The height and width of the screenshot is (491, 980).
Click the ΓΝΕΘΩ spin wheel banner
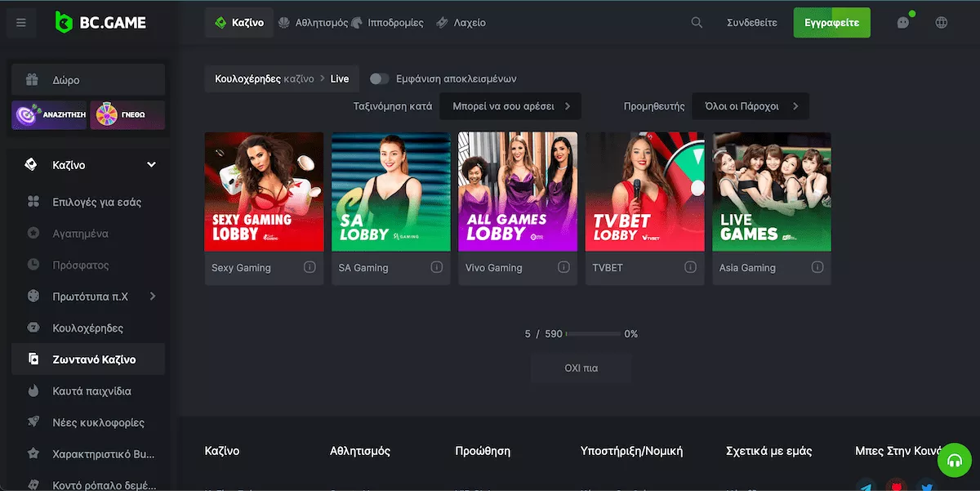pos(127,115)
